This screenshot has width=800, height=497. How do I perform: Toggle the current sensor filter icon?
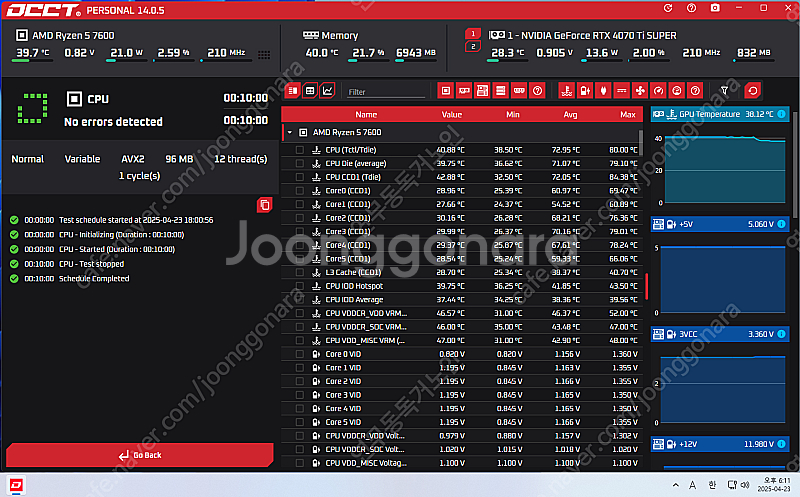tap(621, 91)
